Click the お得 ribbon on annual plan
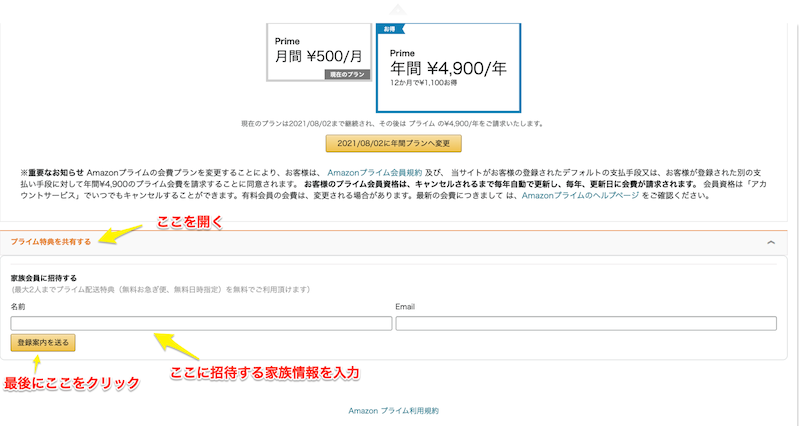The image size is (800, 426). pyautogui.click(x=390, y=29)
